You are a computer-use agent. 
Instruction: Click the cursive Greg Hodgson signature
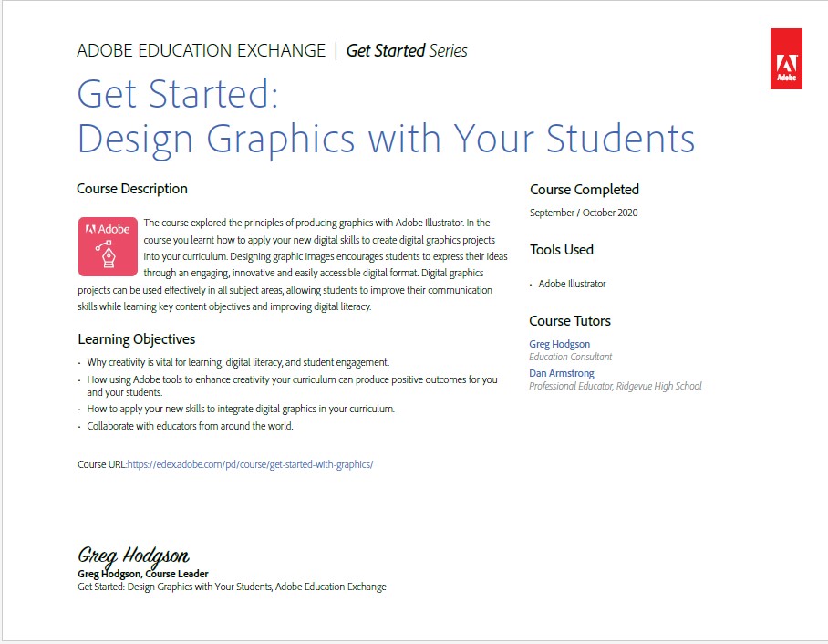[133, 556]
